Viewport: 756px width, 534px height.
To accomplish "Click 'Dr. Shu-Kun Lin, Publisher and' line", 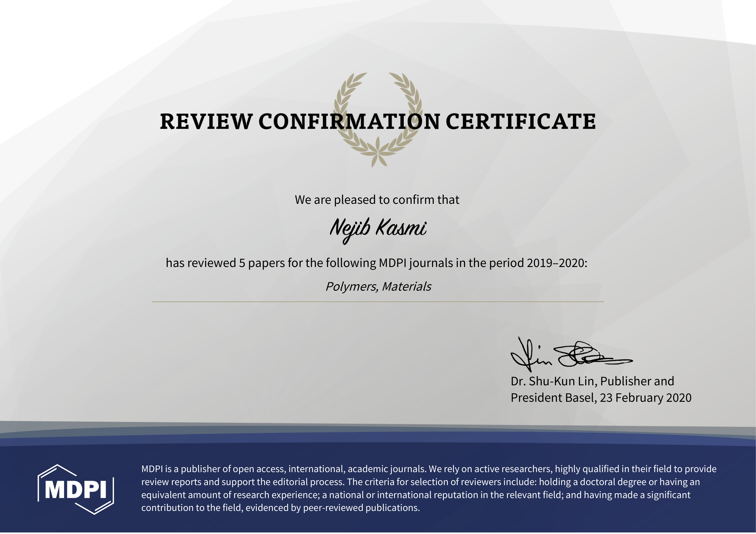I will pyautogui.click(x=592, y=381).
